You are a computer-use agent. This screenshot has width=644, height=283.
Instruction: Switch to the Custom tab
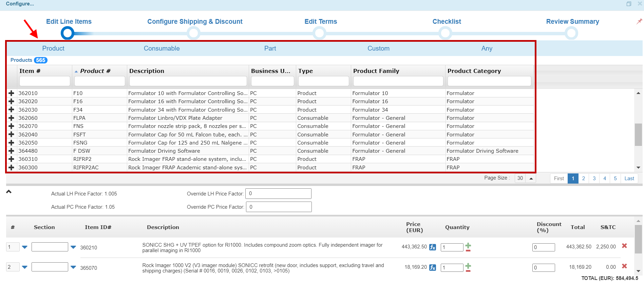pyautogui.click(x=378, y=49)
